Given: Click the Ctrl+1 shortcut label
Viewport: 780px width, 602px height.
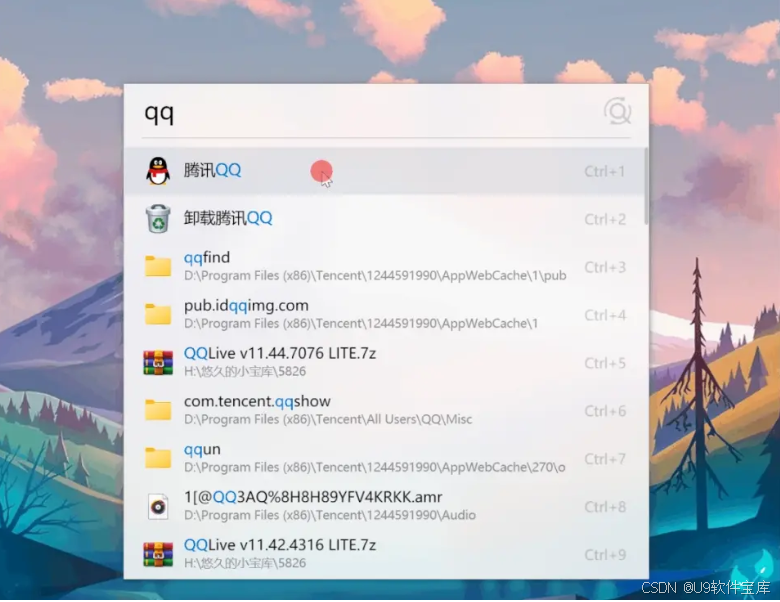Looking at the screenshot, I should pos(604,172).
